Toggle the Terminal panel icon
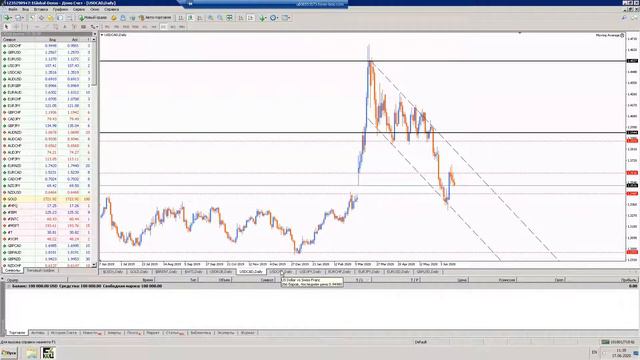640x360 pixels. tap(60, 18)
